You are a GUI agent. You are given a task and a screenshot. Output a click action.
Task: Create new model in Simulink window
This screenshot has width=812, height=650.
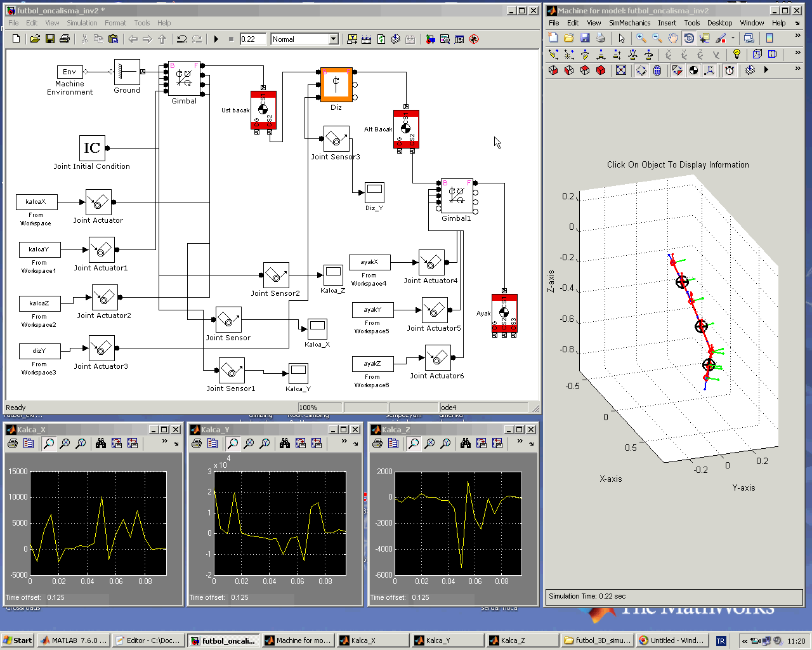16,39
